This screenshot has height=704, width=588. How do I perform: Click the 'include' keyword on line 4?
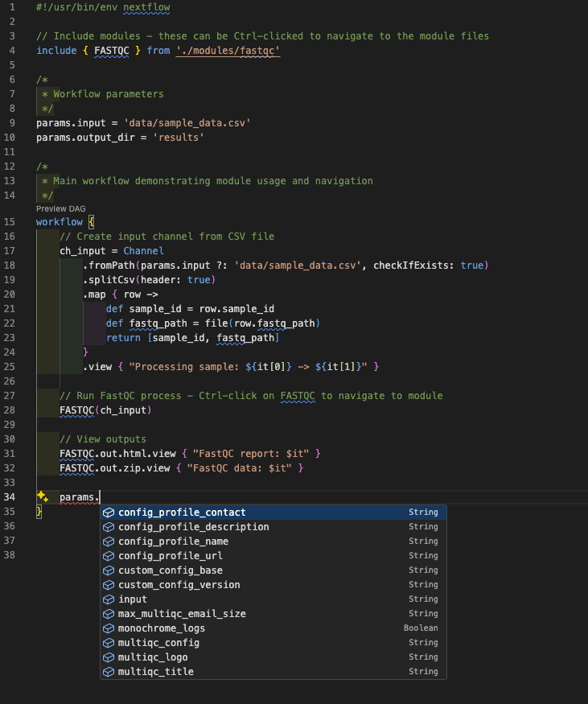pyautogui.click(x=56, y=51)
